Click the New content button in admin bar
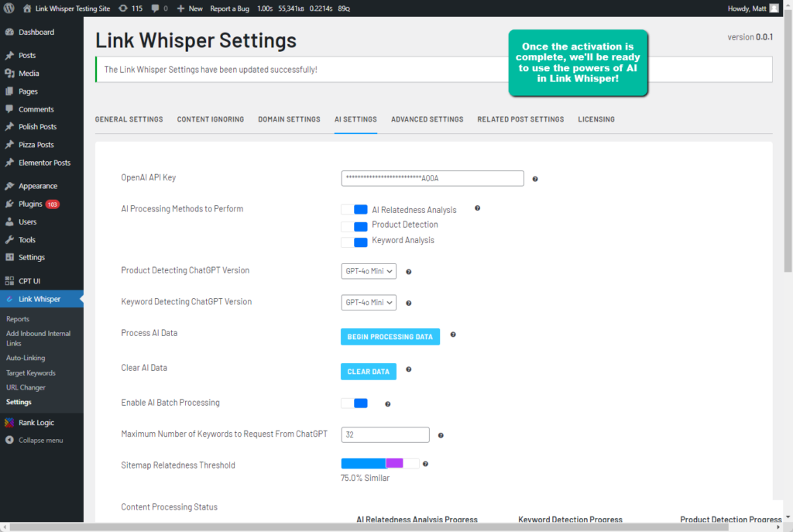This screenshot has height=532, width=793. point(190,8)
